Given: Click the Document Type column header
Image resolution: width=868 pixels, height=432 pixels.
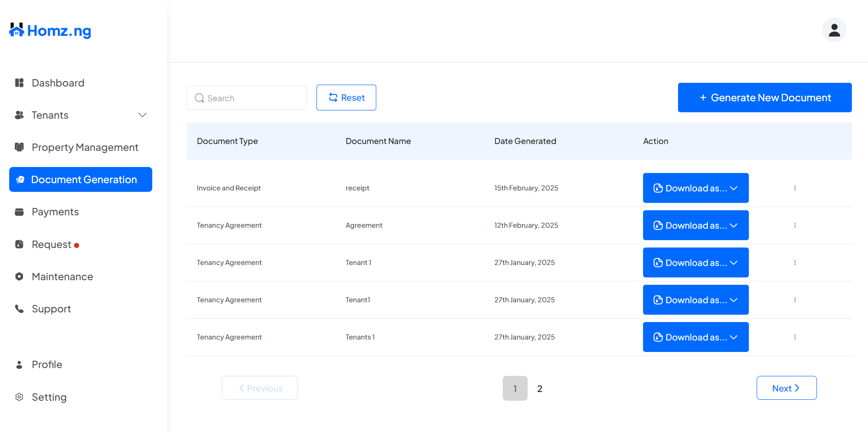Looking at the screenshot, I should click(227, 141).
